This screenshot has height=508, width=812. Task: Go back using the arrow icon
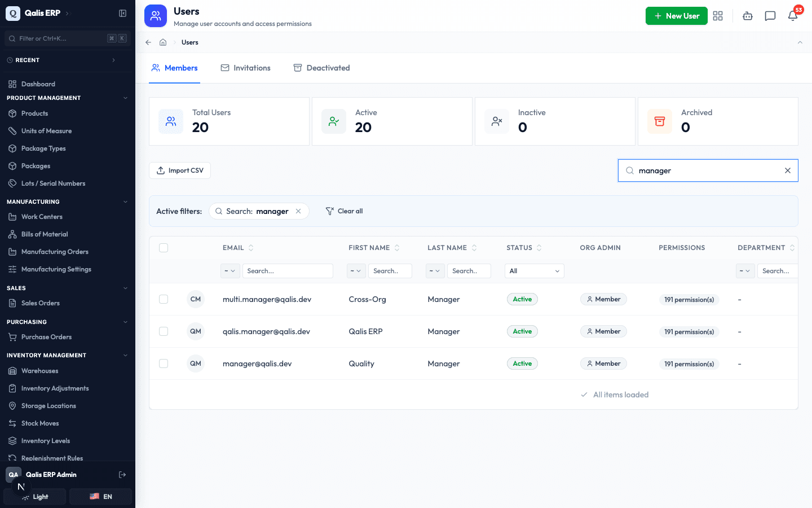[148, 42]
